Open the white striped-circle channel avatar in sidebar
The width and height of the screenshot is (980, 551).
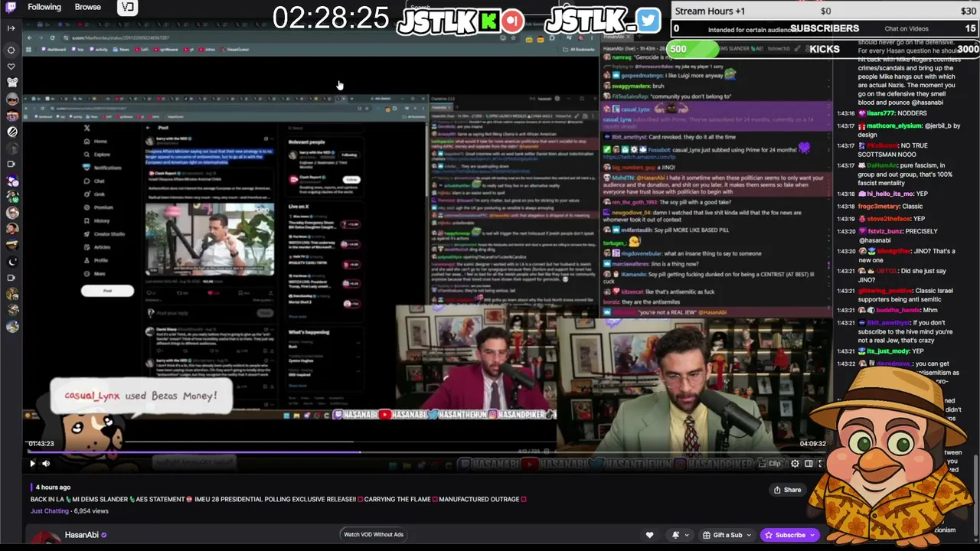[11, 132]
